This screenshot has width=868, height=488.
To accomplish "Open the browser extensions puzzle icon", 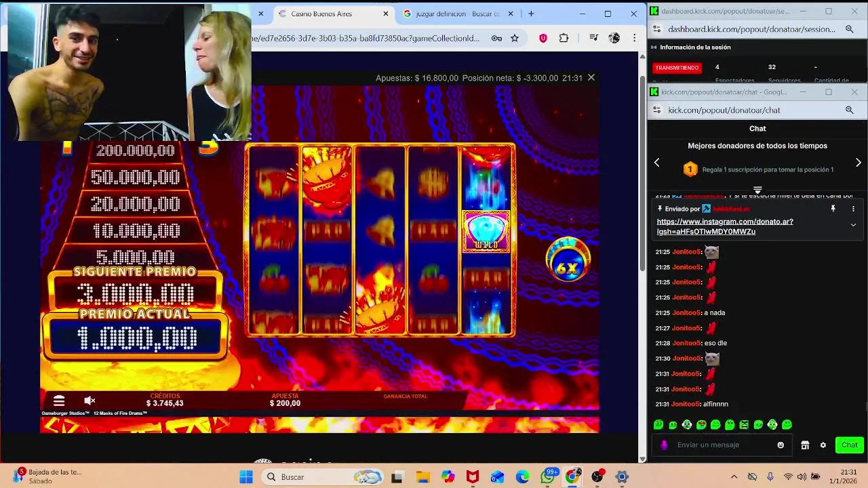I will pyautogui.click(x=564, y=38).
